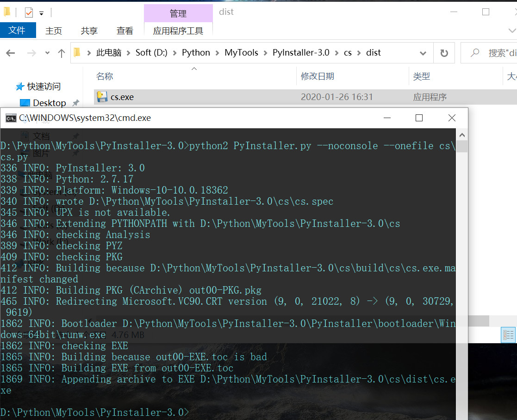Screen dimensions: 517x420
Task: Open the address bar history dropdown
Action: pos(423,53)
